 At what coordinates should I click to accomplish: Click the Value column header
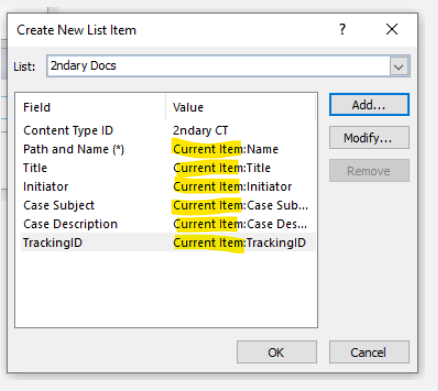click(x=240, y=107)
